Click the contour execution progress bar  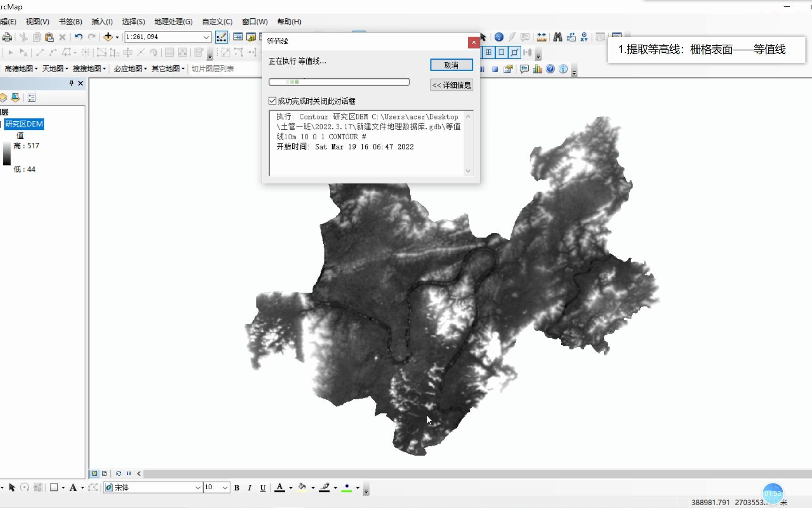click(339, 81)
